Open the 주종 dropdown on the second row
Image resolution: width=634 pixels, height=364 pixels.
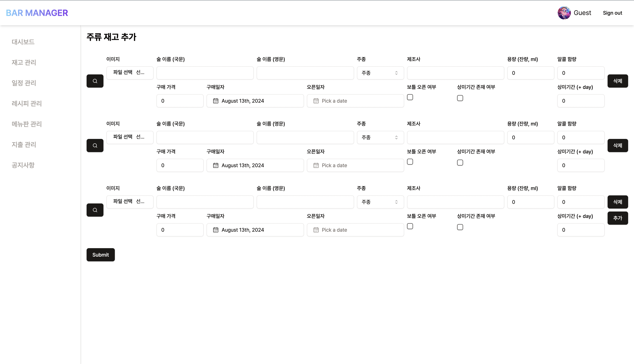(x=380, y=137)
